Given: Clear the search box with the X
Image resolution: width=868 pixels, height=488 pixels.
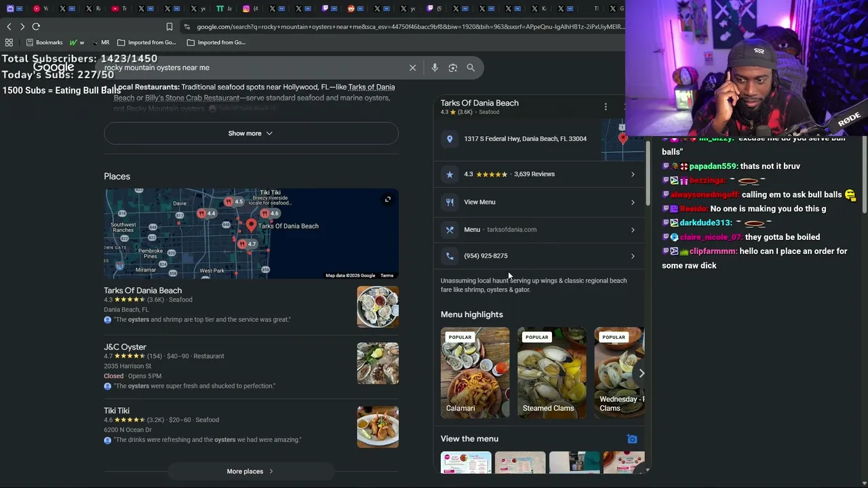Looking at the screenshot, I should click(x=412, y=68).
